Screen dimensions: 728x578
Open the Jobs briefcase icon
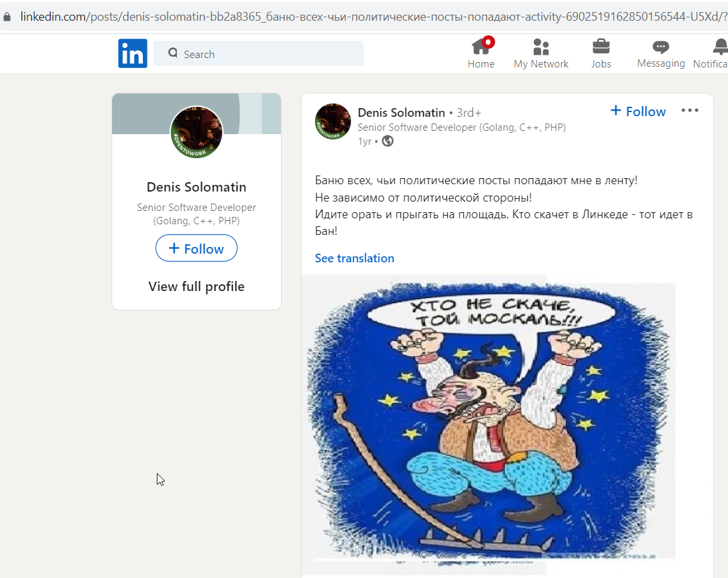[x=601, y=47]
